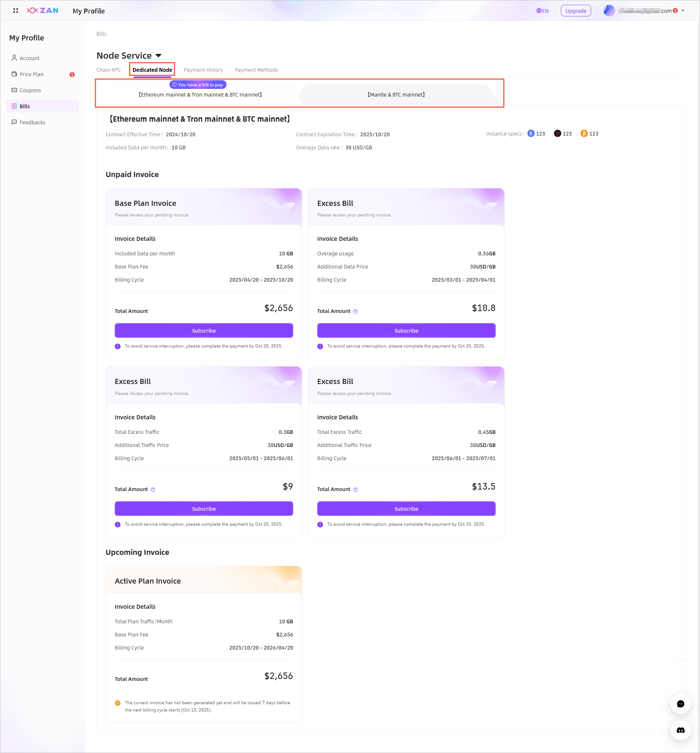Open the apps grid menu icon
This screenshot has width=700, height=753.
click(16, 11)
